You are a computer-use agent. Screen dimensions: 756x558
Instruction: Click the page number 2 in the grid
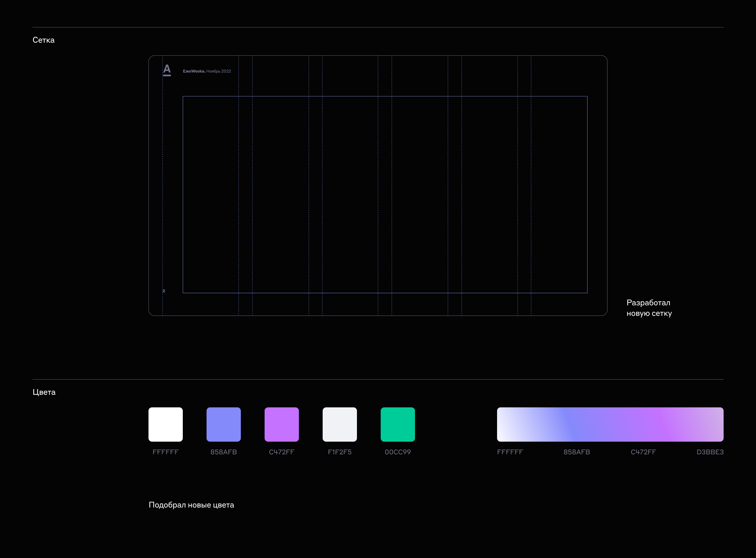coord(164,291)
